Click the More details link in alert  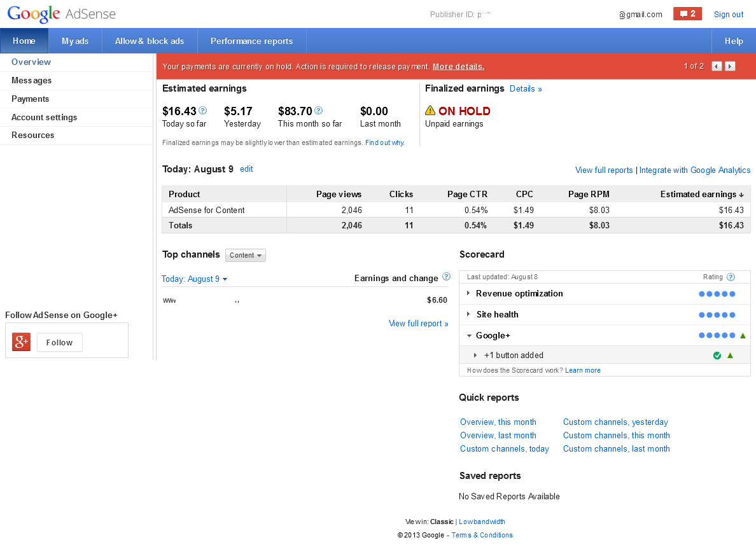pos(458,67)
